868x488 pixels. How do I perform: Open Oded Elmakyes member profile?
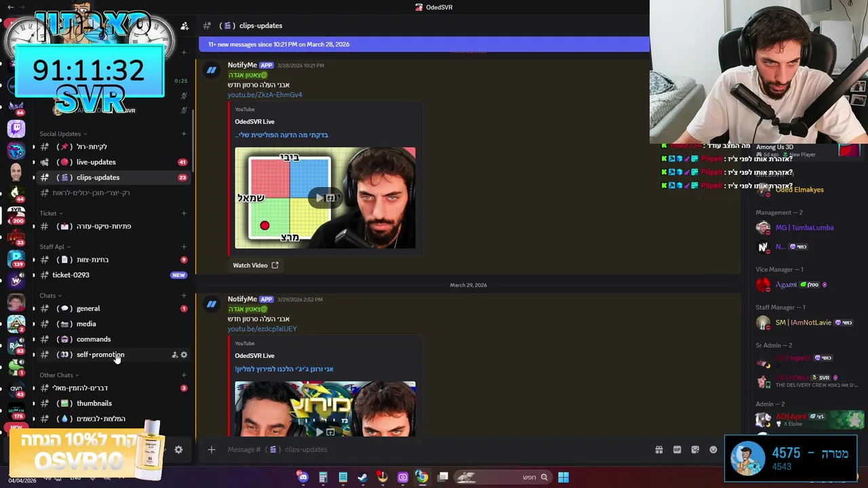799,190
